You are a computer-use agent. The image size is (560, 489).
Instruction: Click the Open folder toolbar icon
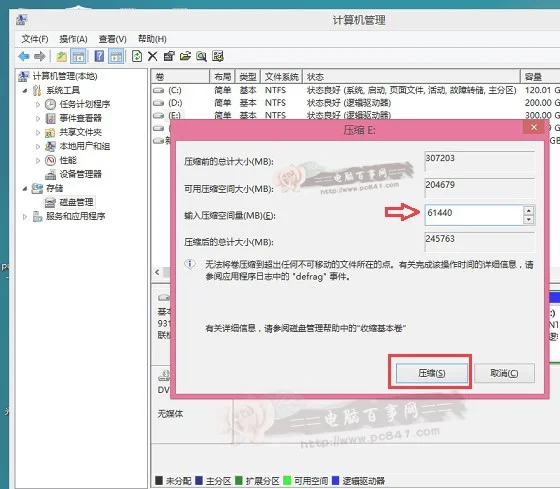coord(185,56)
